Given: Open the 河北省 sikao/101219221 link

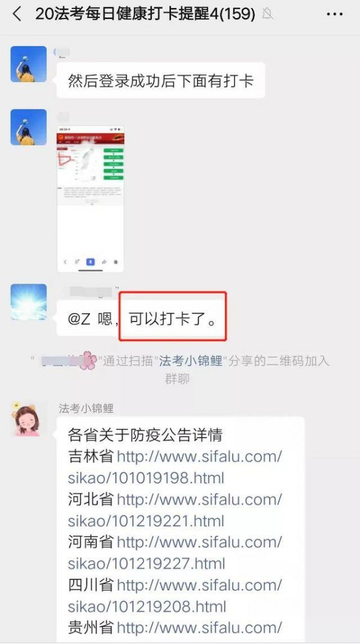Looking at the screenshot, I should point(175,510).
